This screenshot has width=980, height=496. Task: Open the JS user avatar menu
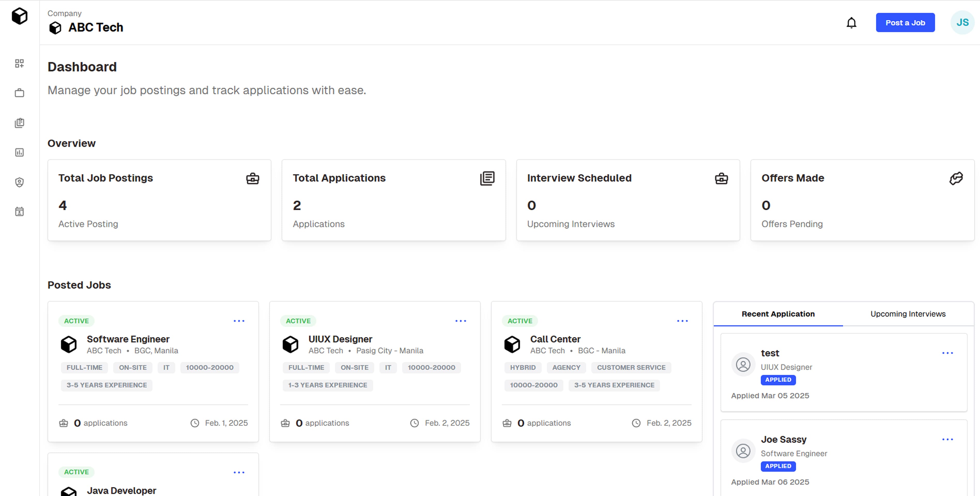coord(962,22)
